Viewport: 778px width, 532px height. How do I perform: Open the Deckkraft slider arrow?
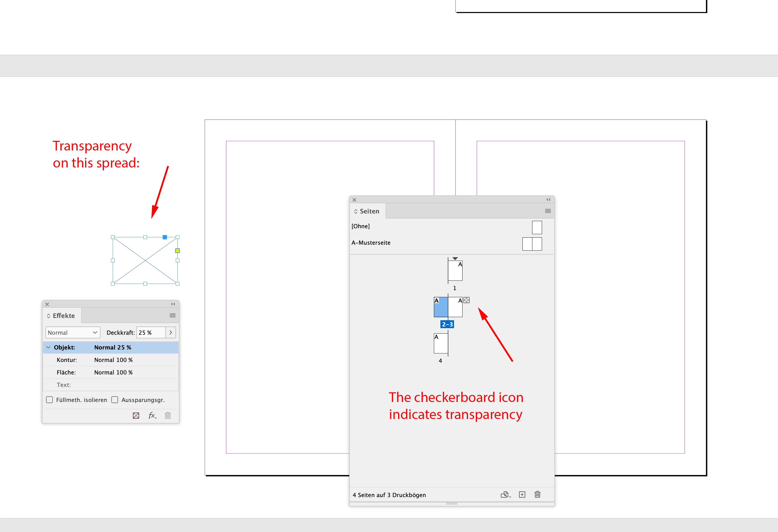click(x=171, y=332)
